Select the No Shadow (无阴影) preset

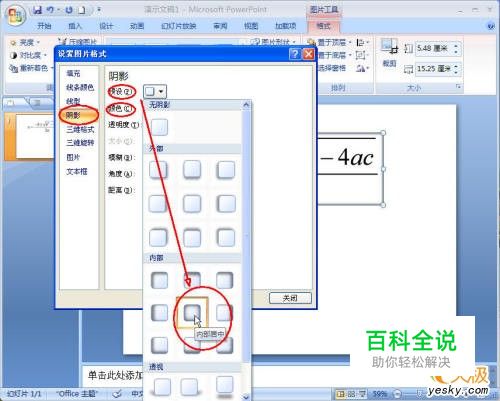pyautogui.click(x=160, y=127)
